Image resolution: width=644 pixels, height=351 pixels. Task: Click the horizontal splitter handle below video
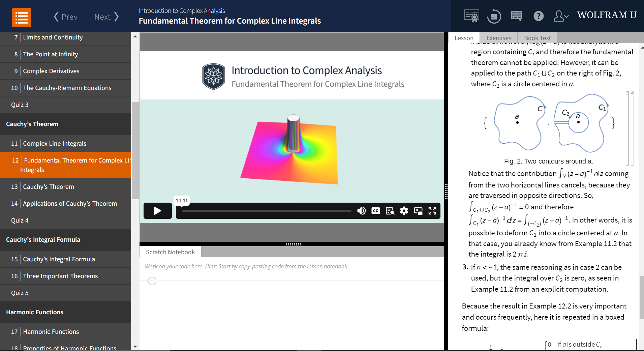[294, 244]
